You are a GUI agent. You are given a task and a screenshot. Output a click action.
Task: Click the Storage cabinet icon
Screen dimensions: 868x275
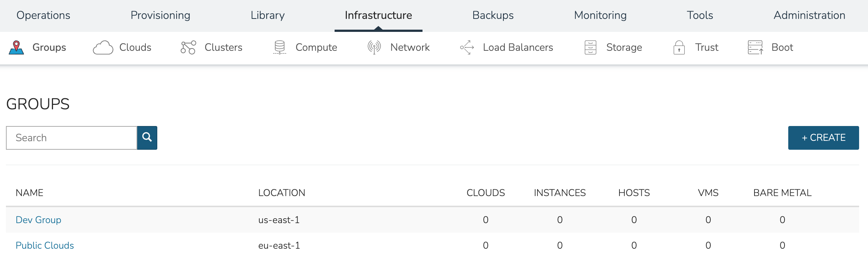[x=590, y=47]
